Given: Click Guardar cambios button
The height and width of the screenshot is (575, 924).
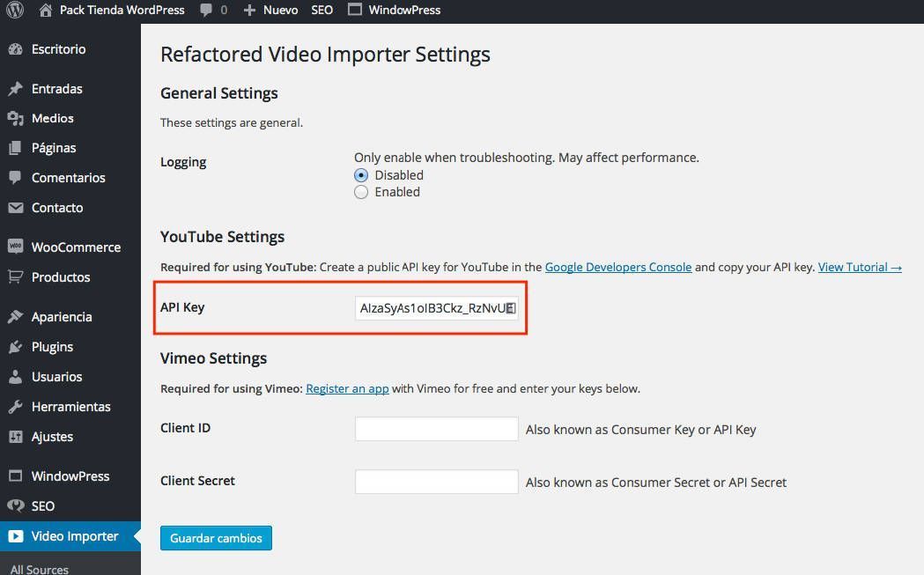Looking at the screenshot, I should (217, 539).
